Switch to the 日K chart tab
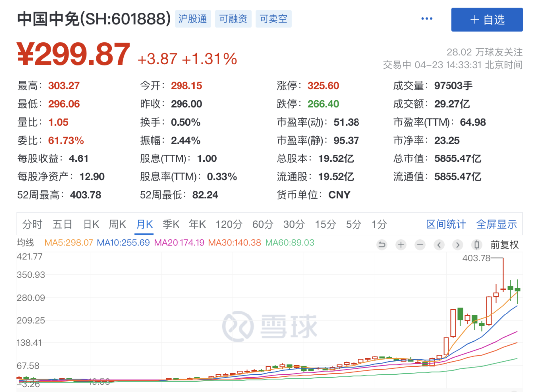 point(91,225)
